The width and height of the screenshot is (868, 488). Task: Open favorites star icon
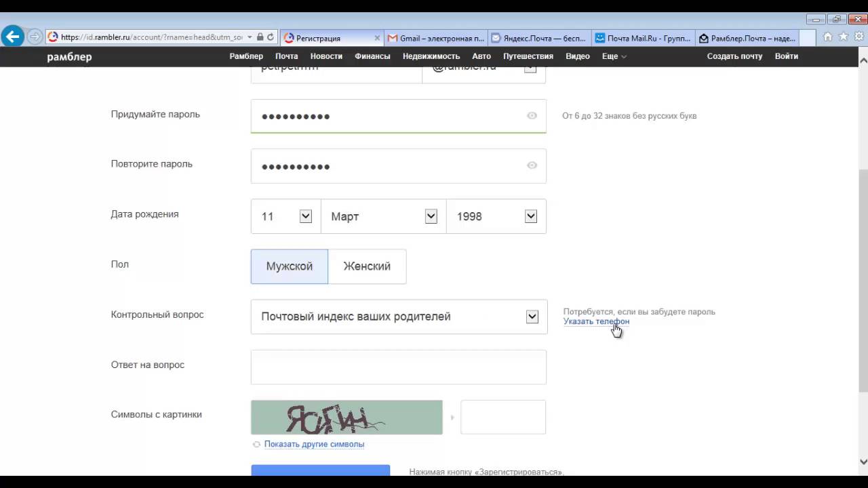[844, 37]
